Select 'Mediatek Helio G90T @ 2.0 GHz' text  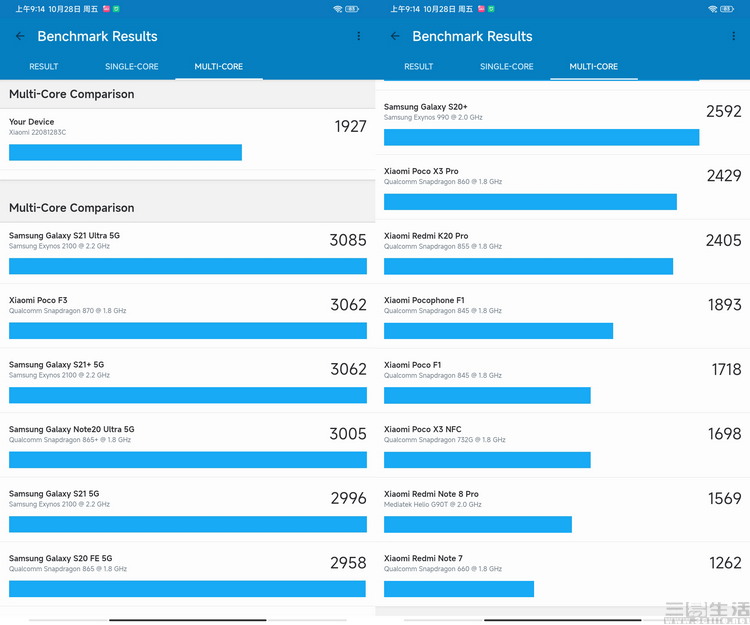point(432,504)
